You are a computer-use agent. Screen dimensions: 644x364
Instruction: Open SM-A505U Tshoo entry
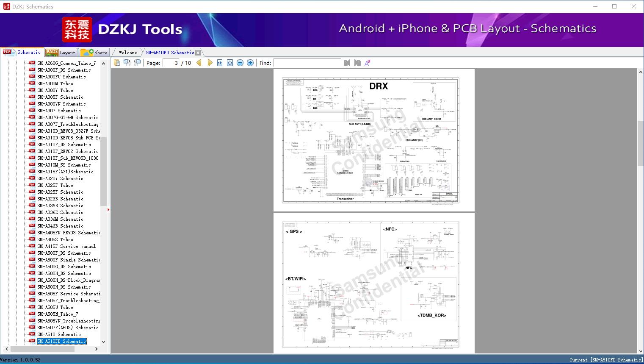tap(55, 307)
